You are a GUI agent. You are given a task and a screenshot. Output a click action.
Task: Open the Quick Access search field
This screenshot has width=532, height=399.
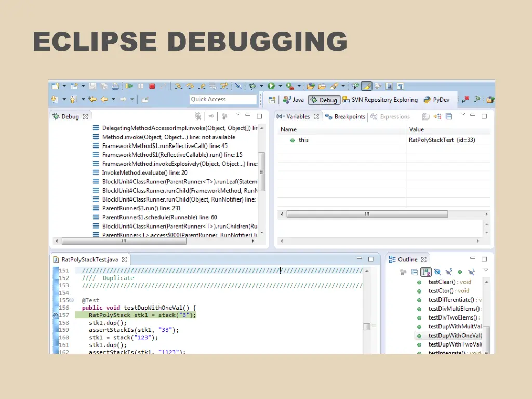pyautogui.click(x=222, y=99)
